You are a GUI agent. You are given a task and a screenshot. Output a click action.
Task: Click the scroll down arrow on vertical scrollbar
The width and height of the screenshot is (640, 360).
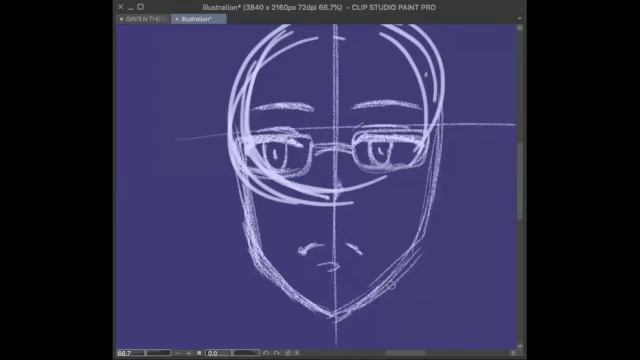tap(520, 346)
